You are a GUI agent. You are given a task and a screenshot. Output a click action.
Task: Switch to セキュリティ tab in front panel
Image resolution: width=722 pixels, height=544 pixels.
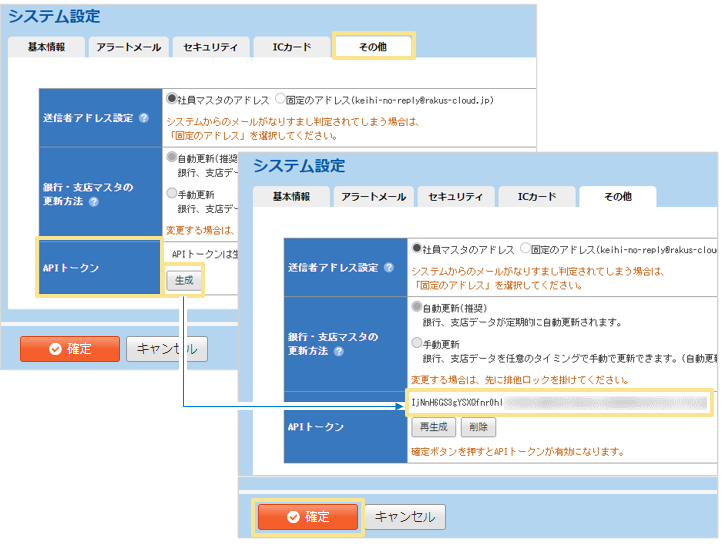452,197
